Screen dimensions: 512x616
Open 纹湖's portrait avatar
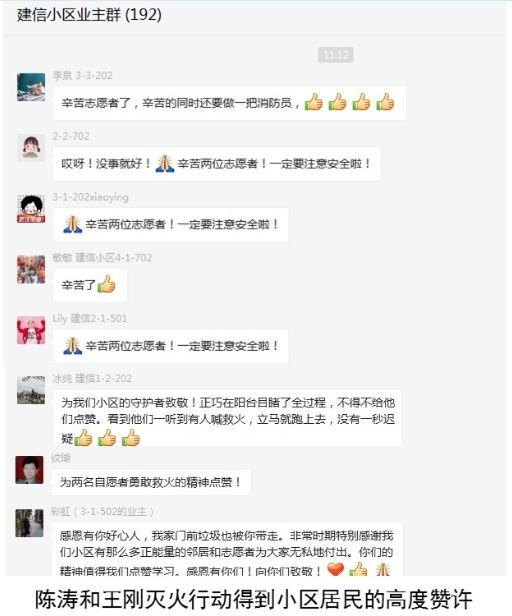(x=29, y=470)
